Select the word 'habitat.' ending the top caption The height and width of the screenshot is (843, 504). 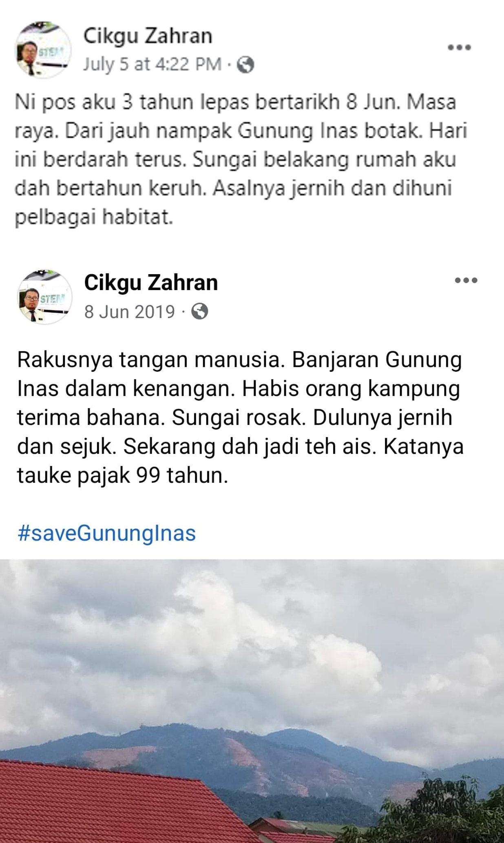click(x=138, y=217)
